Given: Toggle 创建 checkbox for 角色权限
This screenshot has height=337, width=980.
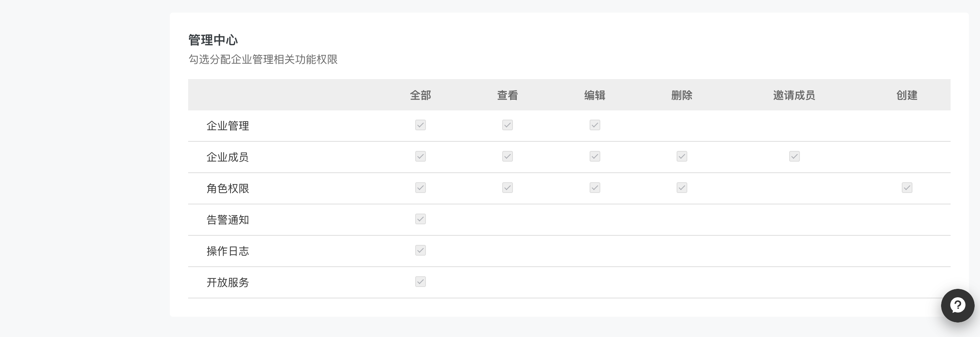Looking at the screenshot, I should click(x=907, y=188).
